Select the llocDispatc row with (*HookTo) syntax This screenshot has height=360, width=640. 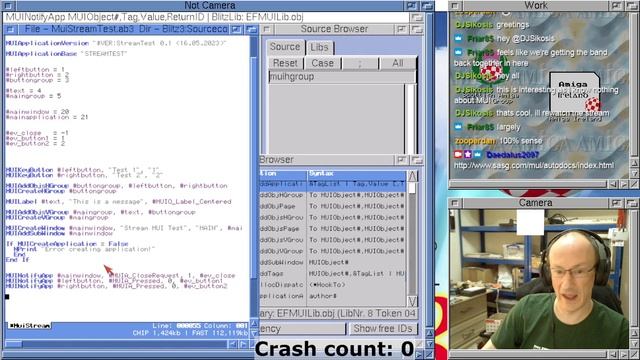point(333,285)
